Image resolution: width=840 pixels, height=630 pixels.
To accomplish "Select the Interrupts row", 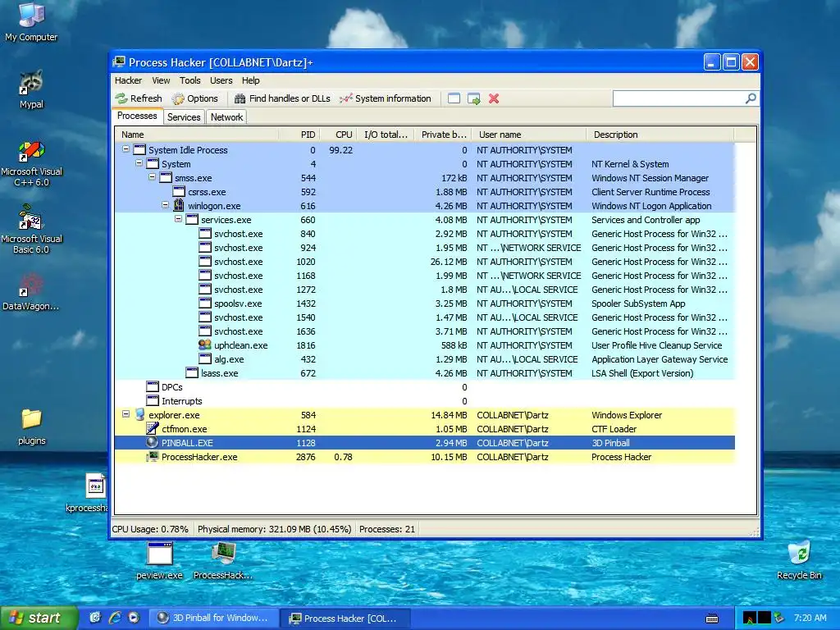I will click(424, 400).
